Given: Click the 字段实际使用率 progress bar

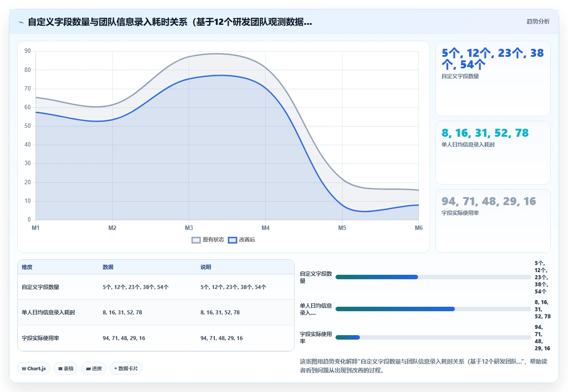Looking at the screenshot, I should tap(433, 337).
